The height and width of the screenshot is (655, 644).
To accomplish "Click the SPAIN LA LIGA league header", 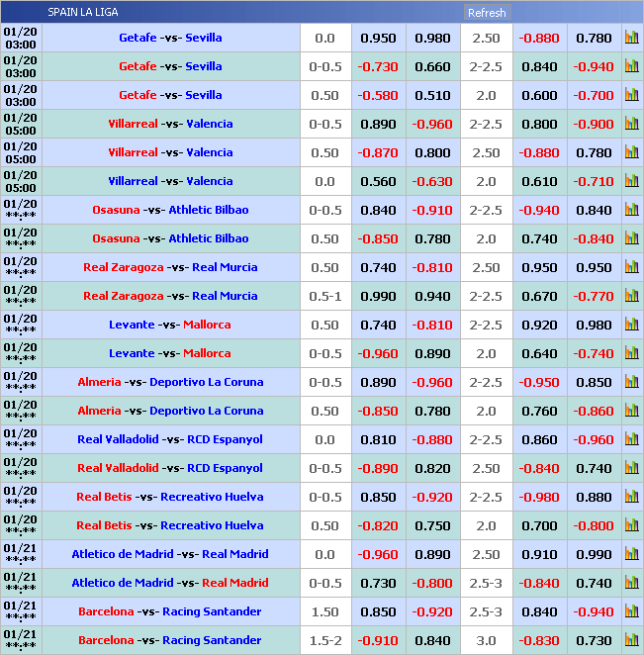I will (x=83, y=13).
